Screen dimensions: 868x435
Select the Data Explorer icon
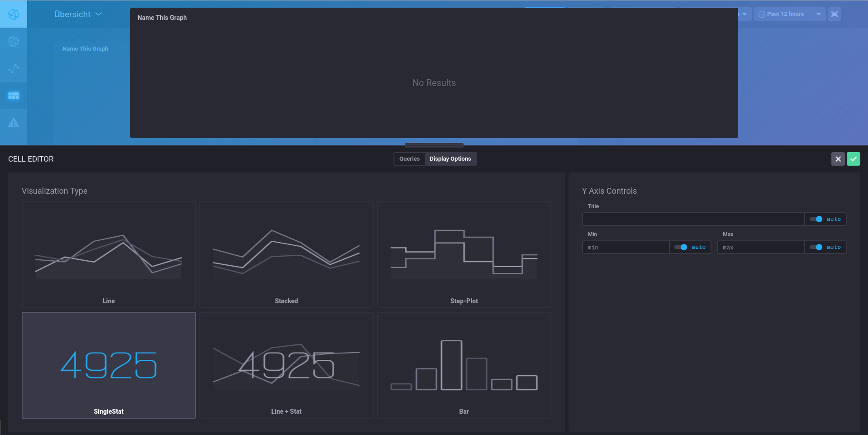13,68
